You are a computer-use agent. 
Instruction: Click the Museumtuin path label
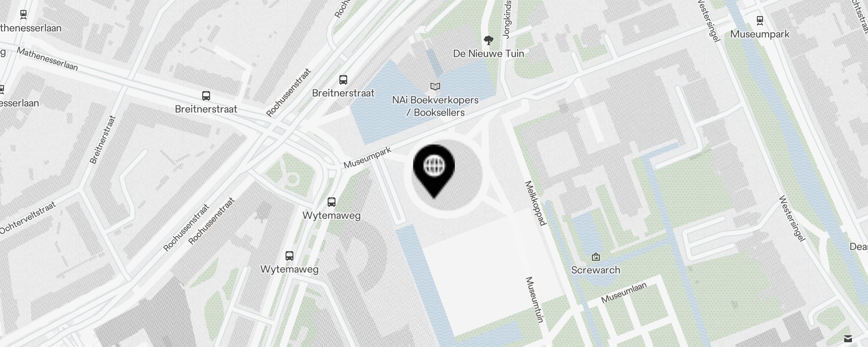(x=535, y=300)
